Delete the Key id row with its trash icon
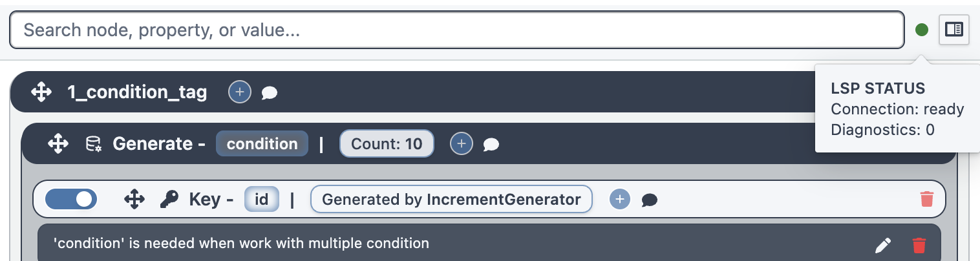The height and width of the screenshot is (261, 980). pyautogui.click(x=926, y=199)
